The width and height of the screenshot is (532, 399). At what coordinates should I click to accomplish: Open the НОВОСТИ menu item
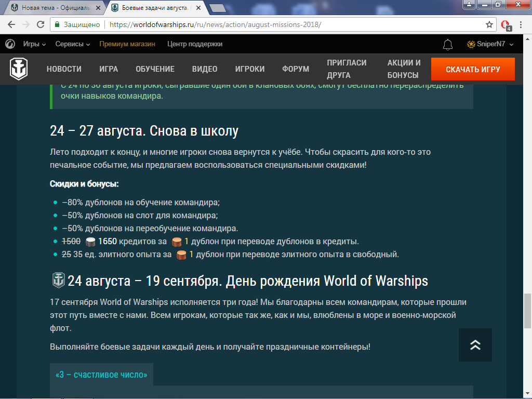pos(64,69)
